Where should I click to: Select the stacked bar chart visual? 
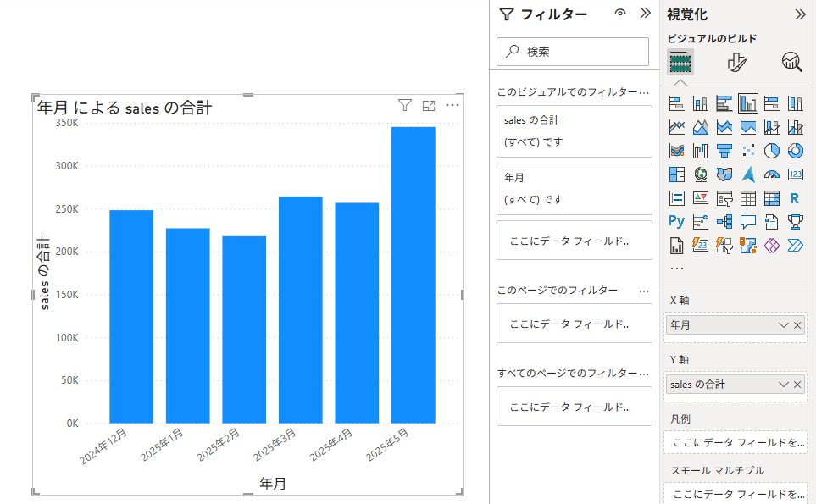(x=676, y=103)
